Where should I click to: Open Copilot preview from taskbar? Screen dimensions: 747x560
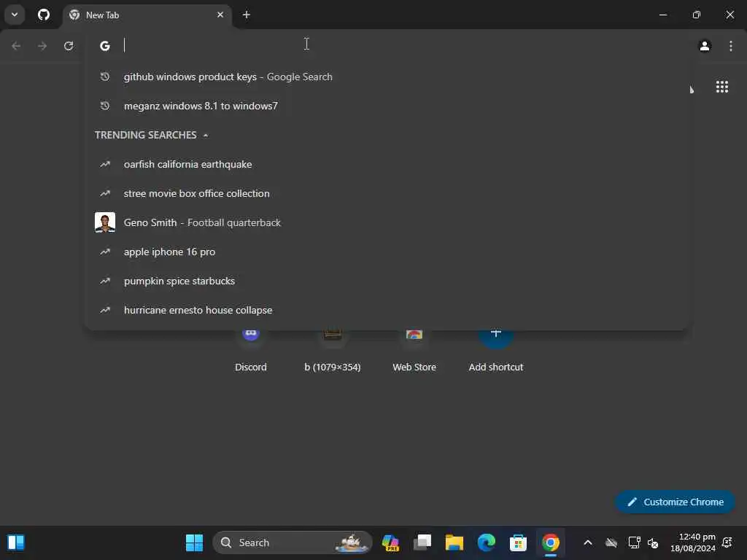pos(390,542)
